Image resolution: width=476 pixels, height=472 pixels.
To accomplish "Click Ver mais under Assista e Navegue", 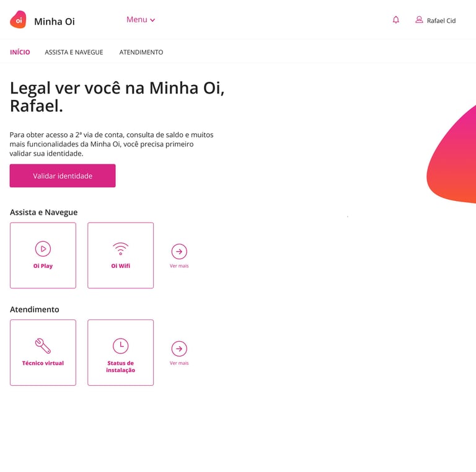I will click(179, 266).
